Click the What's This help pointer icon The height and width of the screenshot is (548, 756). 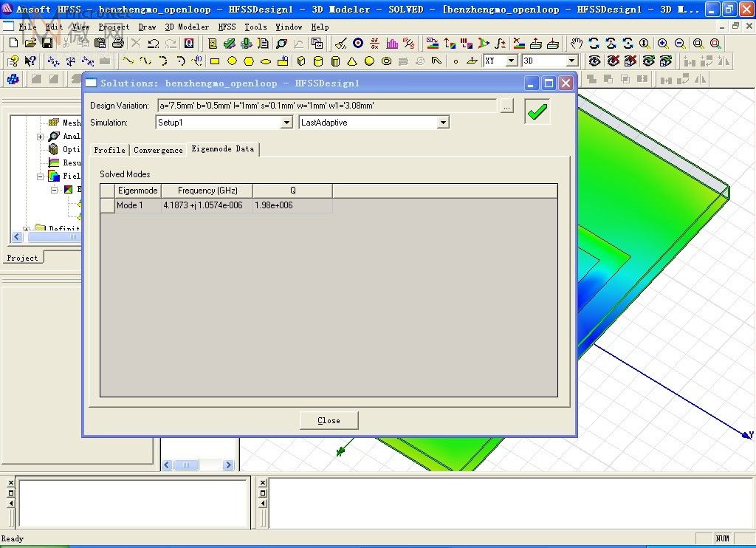click(30, 61)
